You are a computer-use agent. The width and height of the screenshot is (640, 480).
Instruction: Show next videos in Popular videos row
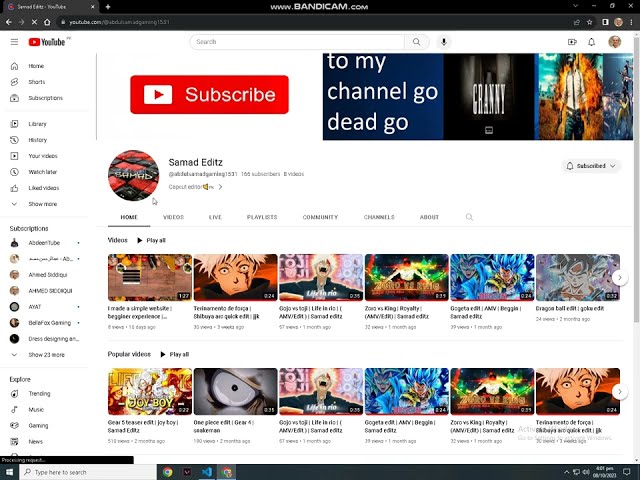[x=620, y=391]
